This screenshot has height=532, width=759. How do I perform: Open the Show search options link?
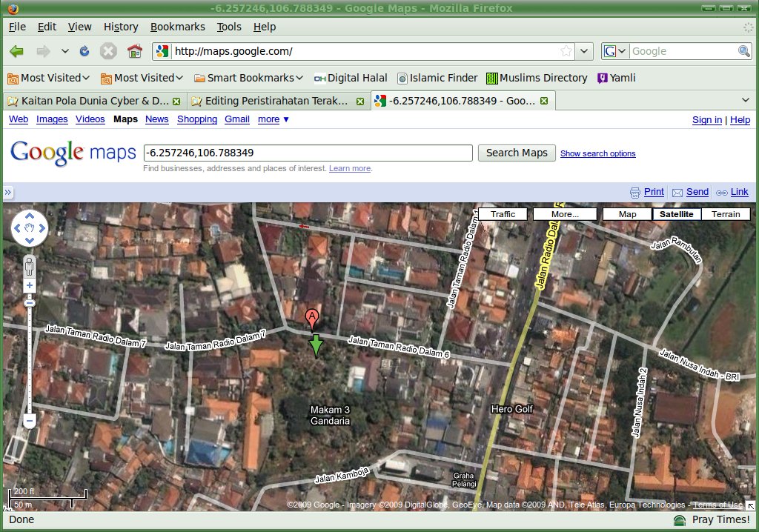click(x=598, y=153)
